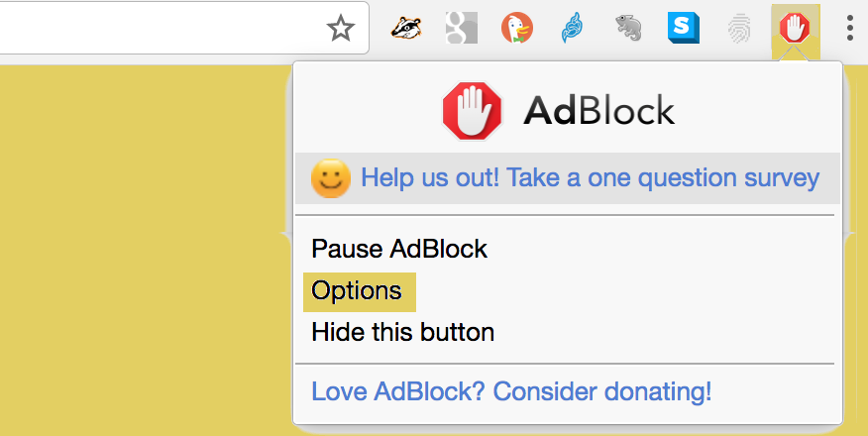Follow the Consider donating link
The width and height of the screenshot is (868, 436).
[x=511, y=391]
